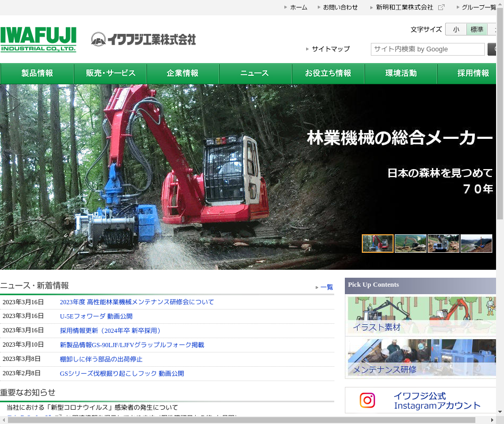
Task: Click the vertical scrollbar down arrow
Action: click(x=500, y=412)
